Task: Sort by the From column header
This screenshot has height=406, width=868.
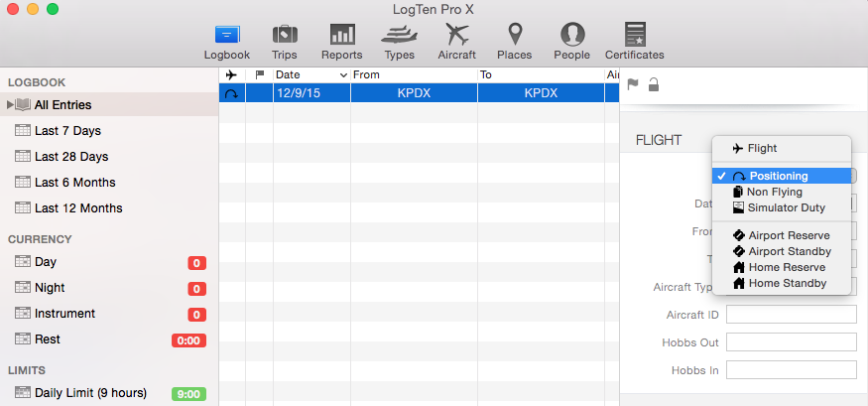Action: click(414, 74)
